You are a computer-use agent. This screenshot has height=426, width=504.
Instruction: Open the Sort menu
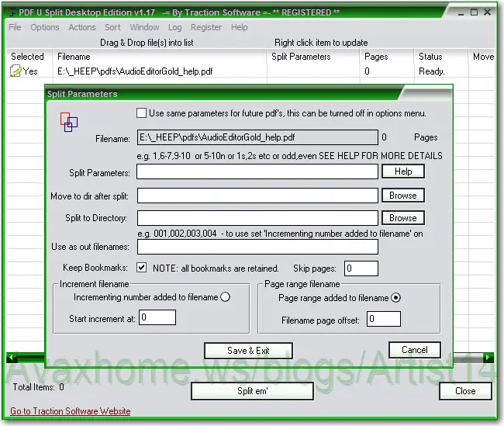pyautogui.click(x=112, y=27)
